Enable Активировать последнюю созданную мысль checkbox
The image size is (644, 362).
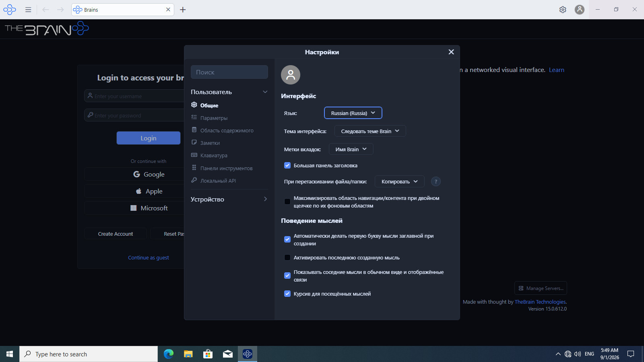click(287, 257)
